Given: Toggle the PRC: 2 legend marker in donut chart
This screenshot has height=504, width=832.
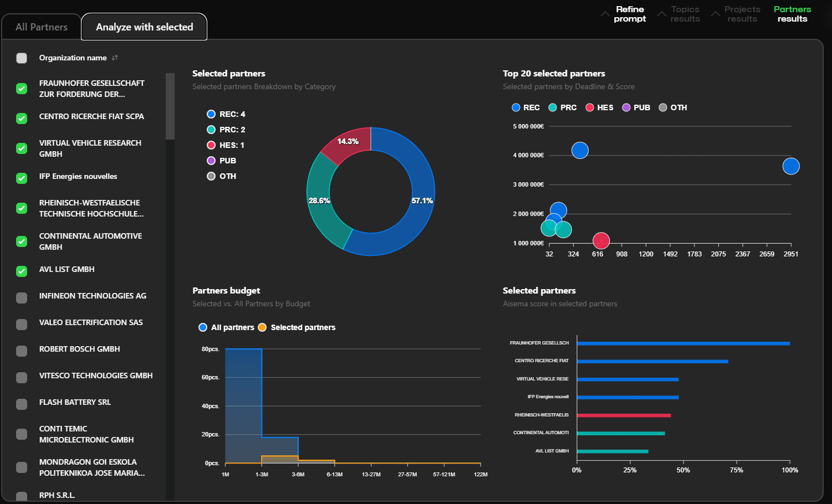Looking at the screenshot, I should [211, 130].
